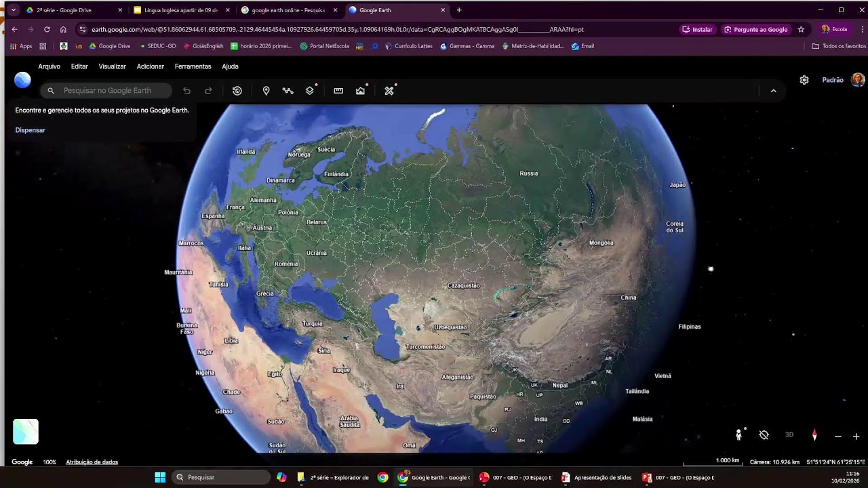
Task: Open the Apps bookmarks shortcut
Action: (x=21, y=46)
